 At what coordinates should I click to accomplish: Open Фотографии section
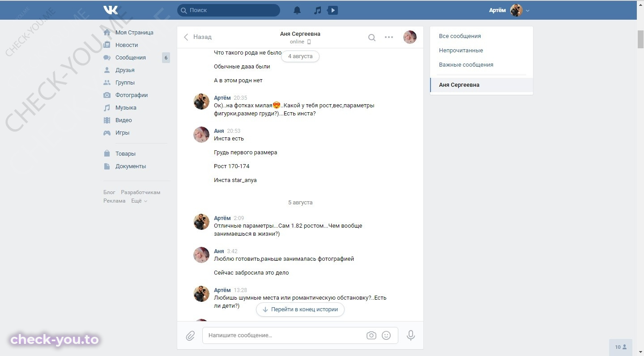click(132, 95)
